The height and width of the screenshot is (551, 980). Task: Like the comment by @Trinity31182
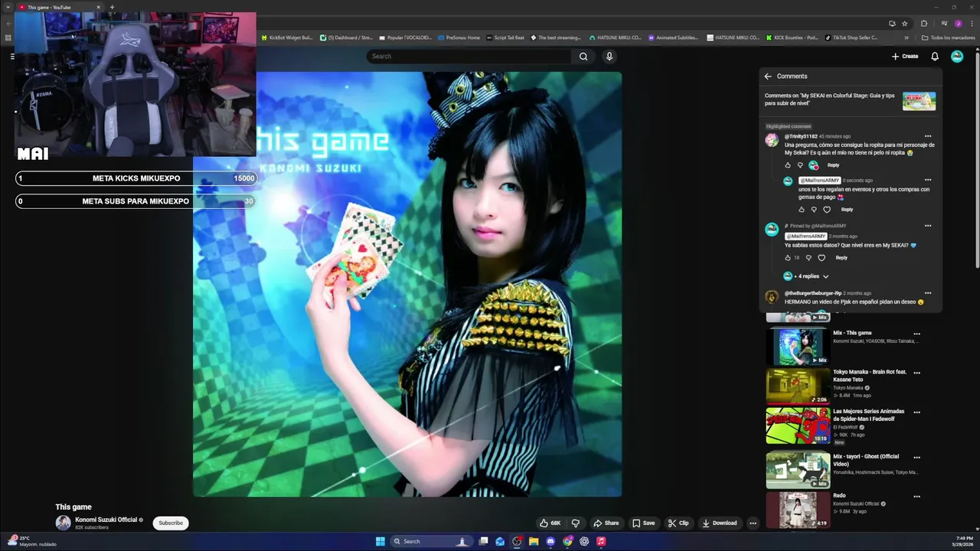tap(788, 165)
